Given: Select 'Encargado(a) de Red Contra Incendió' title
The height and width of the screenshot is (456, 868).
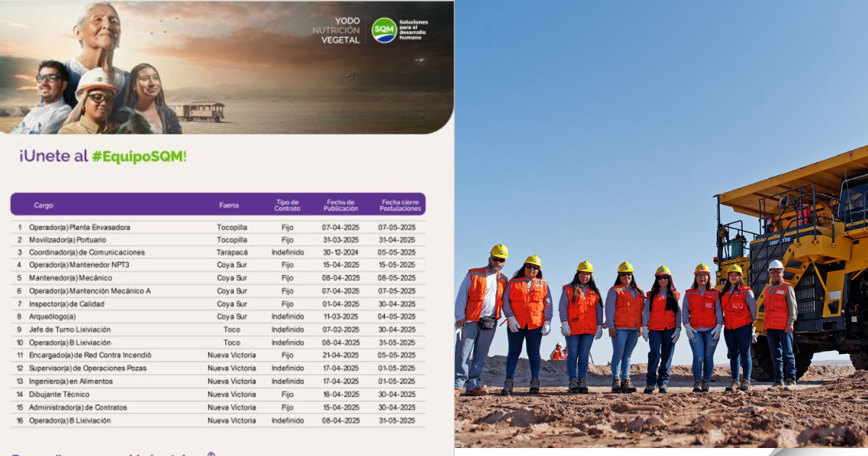Looking at the screenshot, I should pos(90,355).
